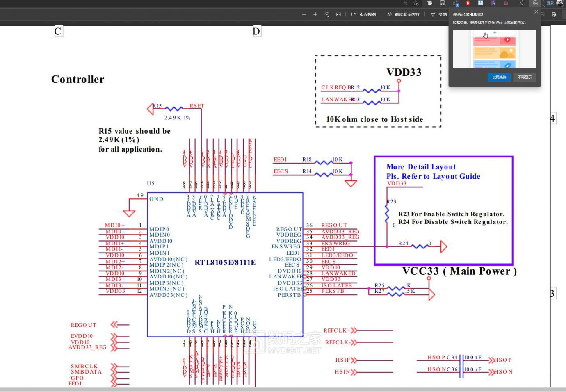Click the SMBCLK signal label
This screenshot has height=392, width=566.
[x=84, y=367]
